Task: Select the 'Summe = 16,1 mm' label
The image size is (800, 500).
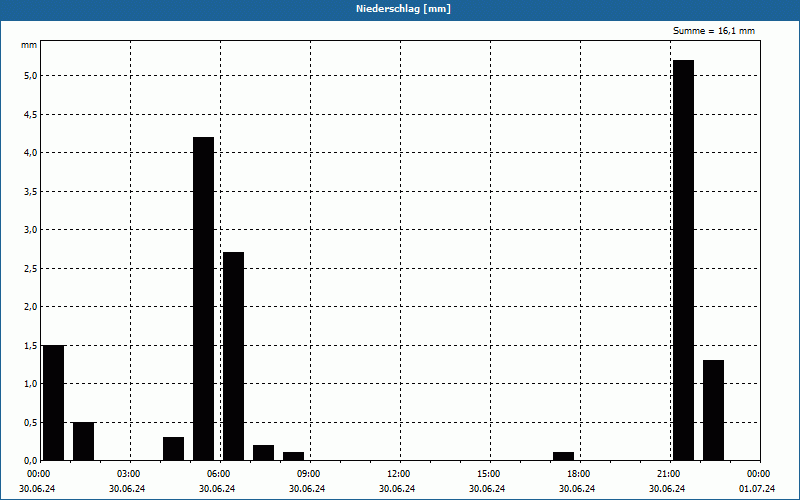Action: pos(714,31)
